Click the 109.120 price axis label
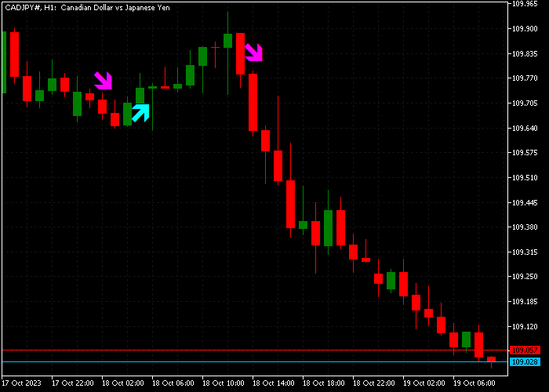 point(525,327)
